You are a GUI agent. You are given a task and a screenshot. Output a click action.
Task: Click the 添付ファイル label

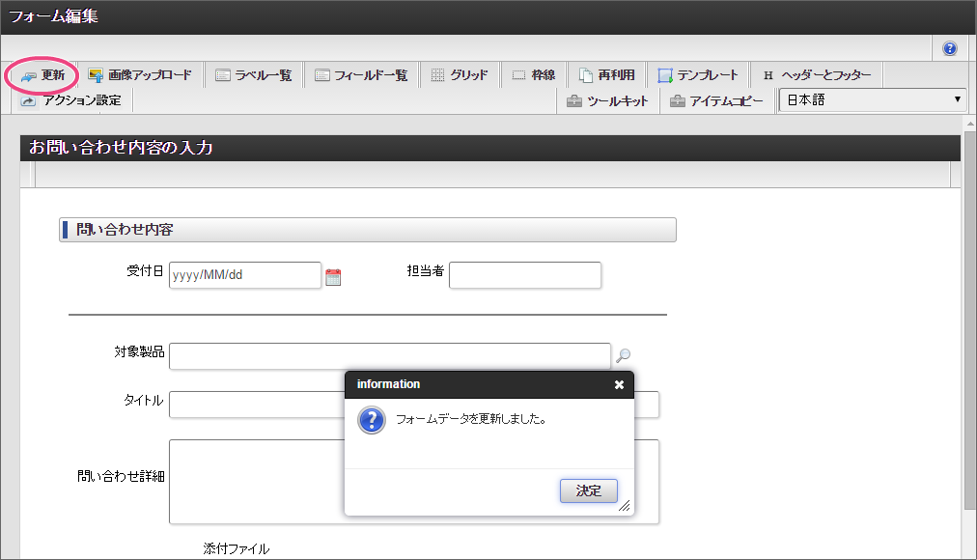tap(237, 548)
